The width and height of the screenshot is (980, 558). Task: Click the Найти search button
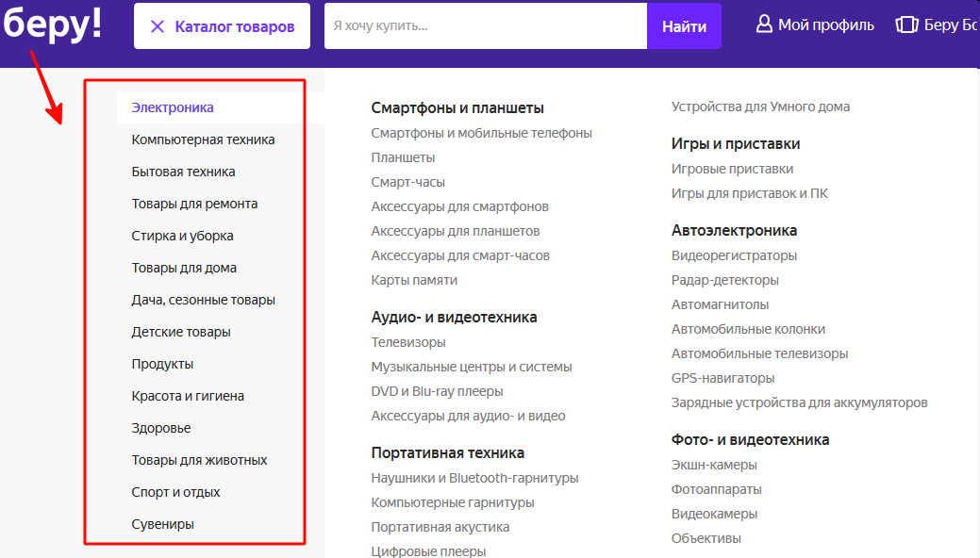pos(685,26)
